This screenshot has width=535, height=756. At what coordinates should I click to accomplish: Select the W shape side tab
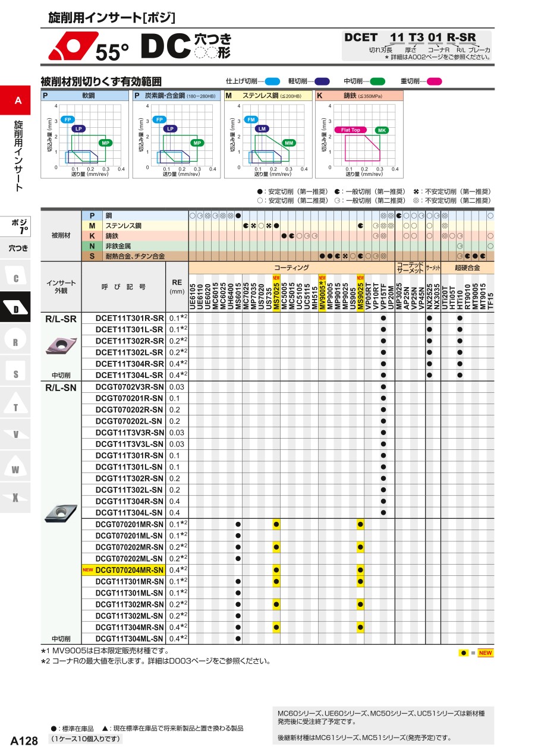(x=16, y=469)
